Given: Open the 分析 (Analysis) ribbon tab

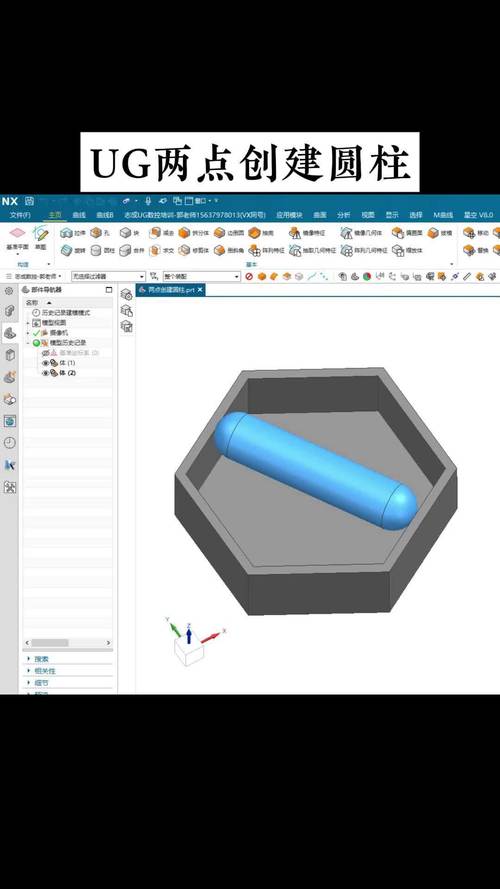Looking at the screenshot, I should pos(344,215).
